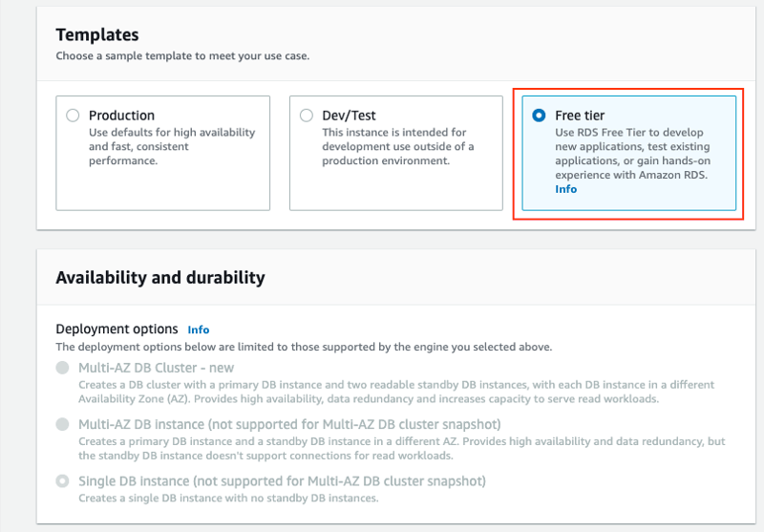Click the Deployment options label text
The height and width of the screenshot is (532, 764).
click(117, 330)
